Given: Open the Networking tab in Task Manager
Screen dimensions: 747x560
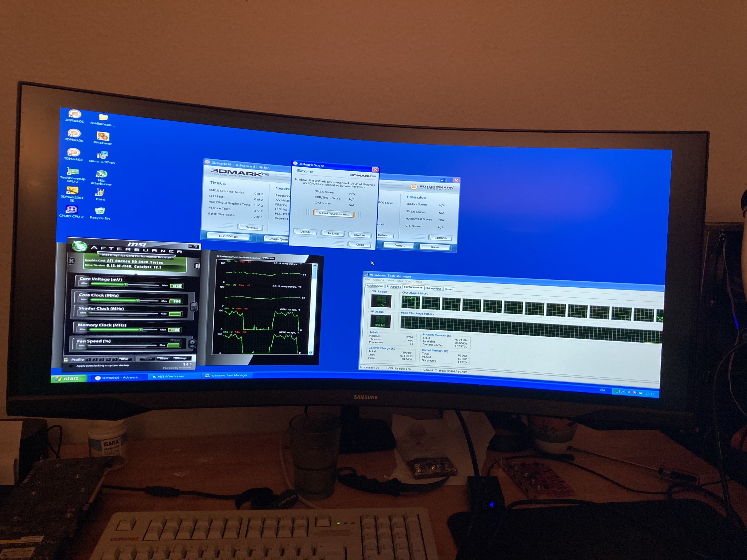Looking at the screenshot, I should click(433, 289).
